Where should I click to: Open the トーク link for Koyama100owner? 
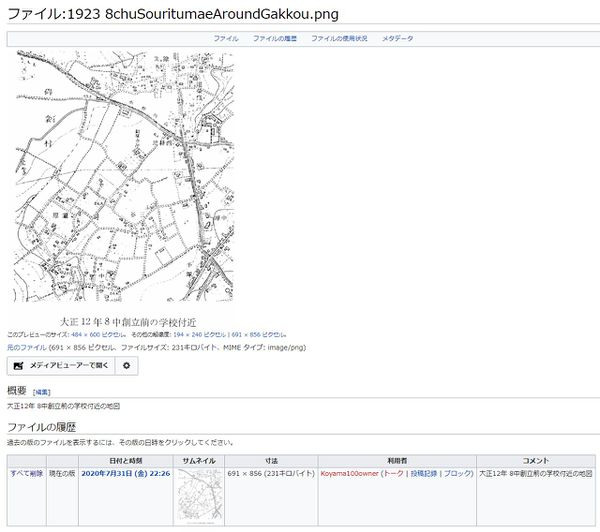click(393, 471)
